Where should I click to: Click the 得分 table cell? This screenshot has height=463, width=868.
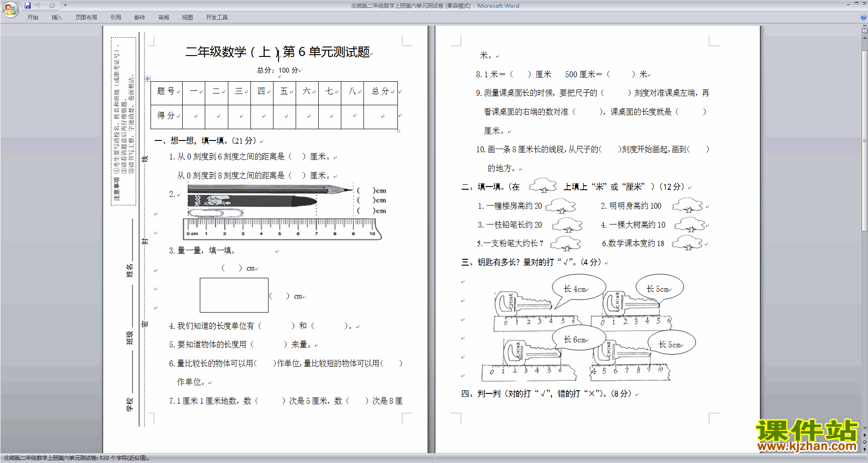pos(166,117)
